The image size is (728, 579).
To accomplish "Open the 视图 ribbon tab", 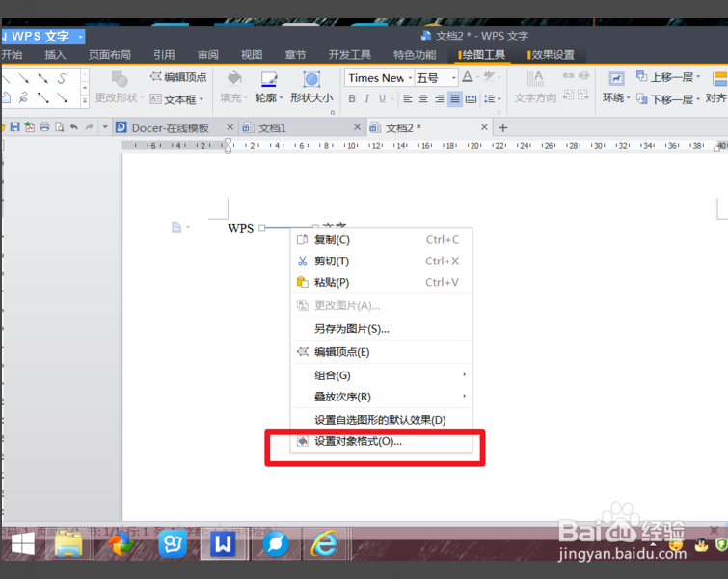I will coord(251,55).
